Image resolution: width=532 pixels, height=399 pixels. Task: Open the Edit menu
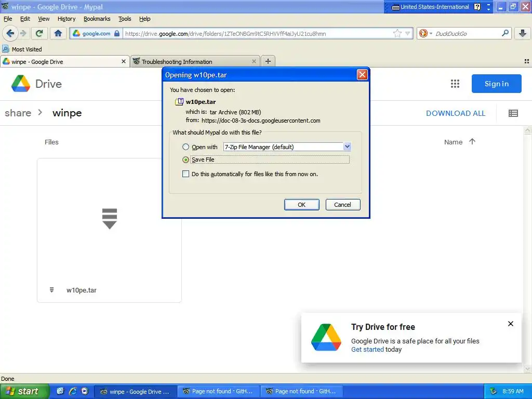(25, 19)
